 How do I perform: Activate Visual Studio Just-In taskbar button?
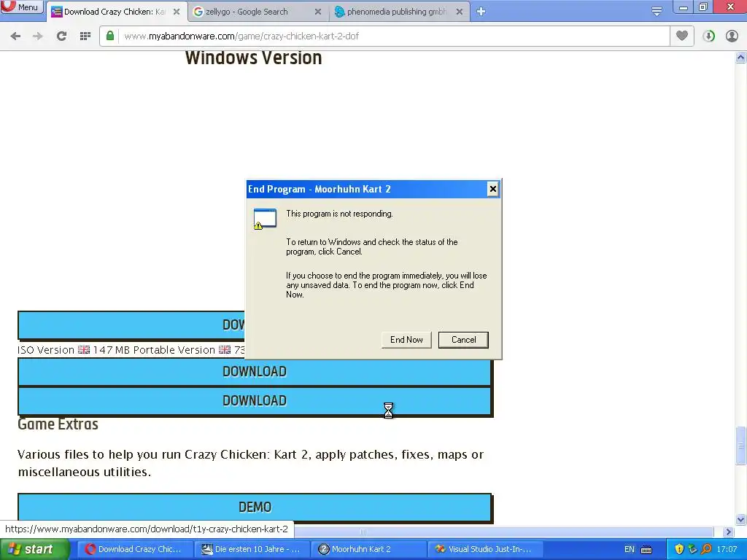click(x=485, y=549)
